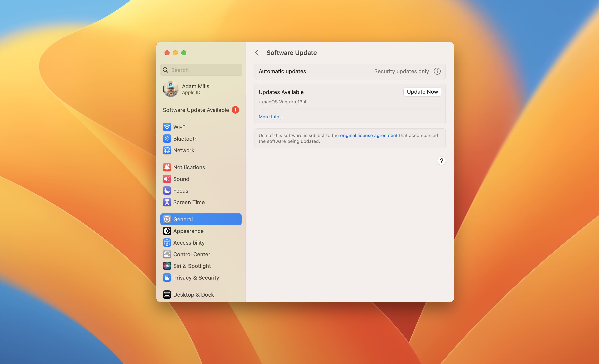The width and height of the screenshot is (599, 364).
Task: Open Notifications bell icon
Action: click(167, 167)
